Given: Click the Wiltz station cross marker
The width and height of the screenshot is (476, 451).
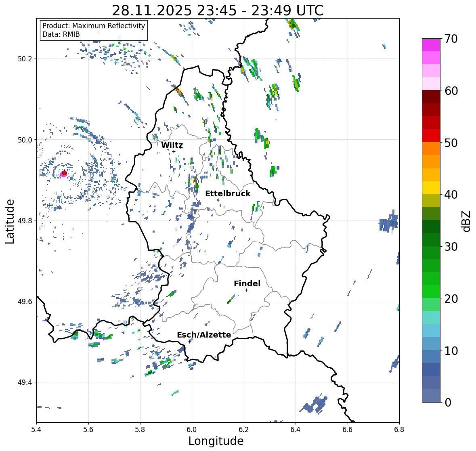Looking at the screenshot, I should tap(174, 151).
